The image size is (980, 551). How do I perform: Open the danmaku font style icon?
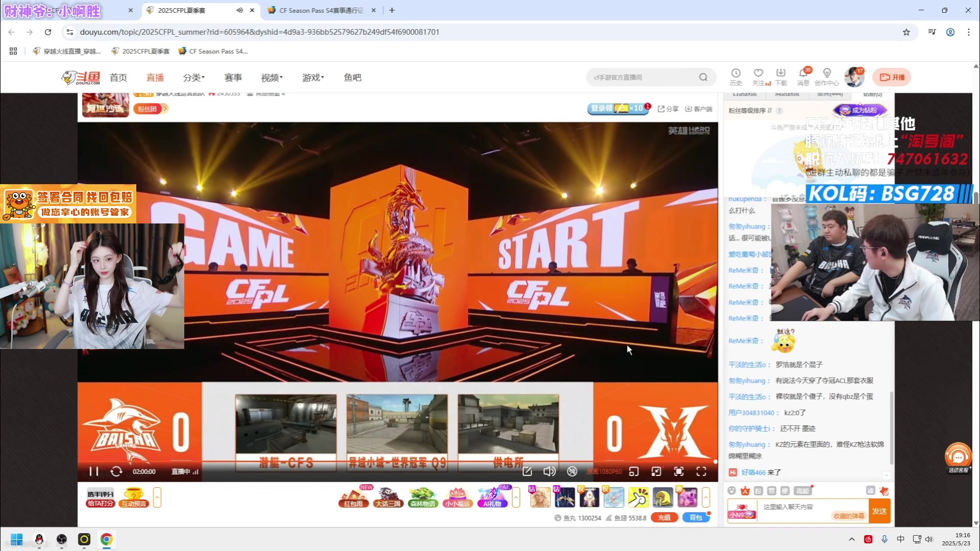click(745, 491)
